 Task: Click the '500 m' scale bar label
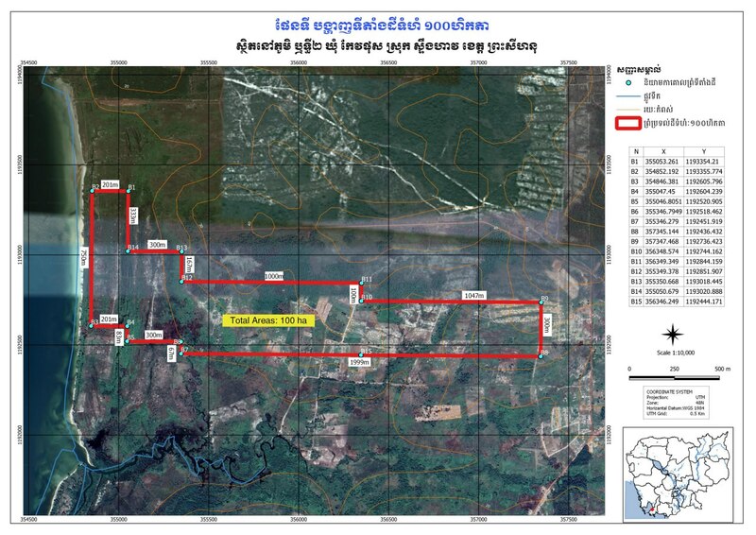click(722, 369)
